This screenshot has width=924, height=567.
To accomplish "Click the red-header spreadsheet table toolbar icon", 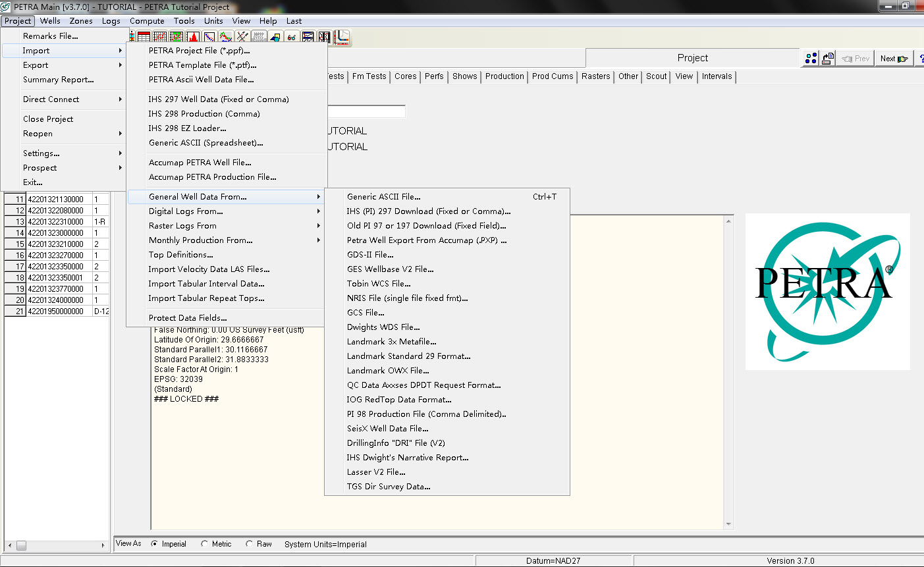I will point(144,37).
